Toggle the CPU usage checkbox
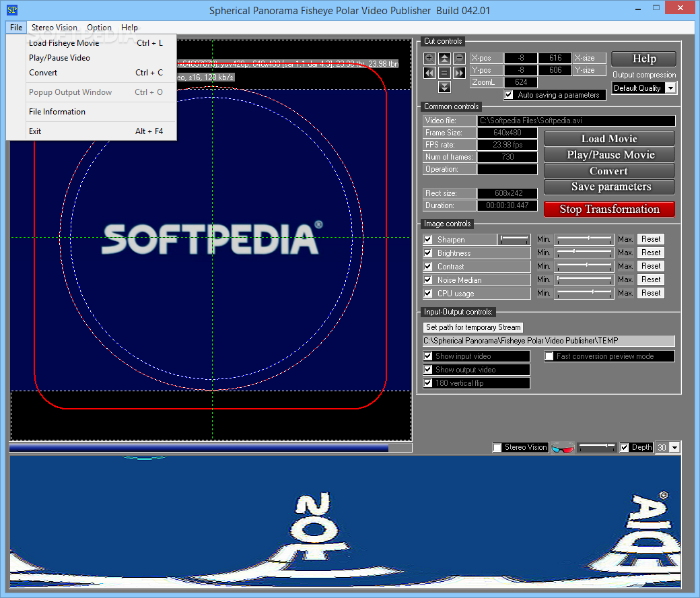The height and width of the screenshot is (598, 700). (427, 294)
